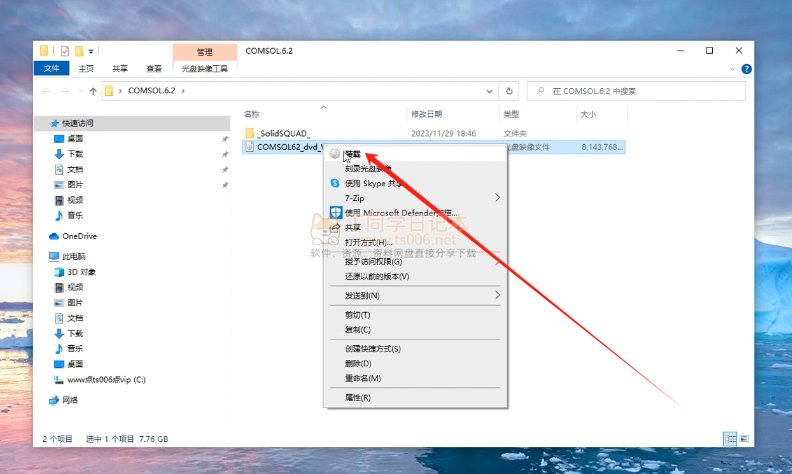Switch to Large icons view in status bar
This screenshot has width=792, height=474.
[744, 439]
